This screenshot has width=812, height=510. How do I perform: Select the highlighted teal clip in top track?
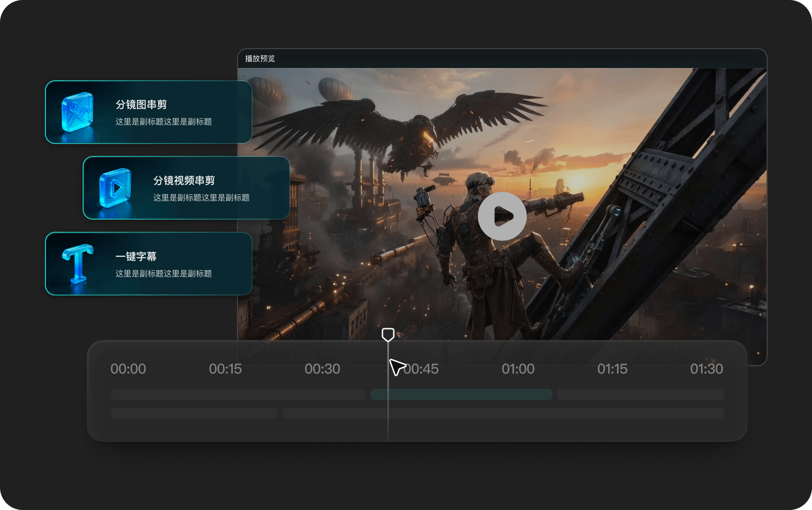click(461, 394)
